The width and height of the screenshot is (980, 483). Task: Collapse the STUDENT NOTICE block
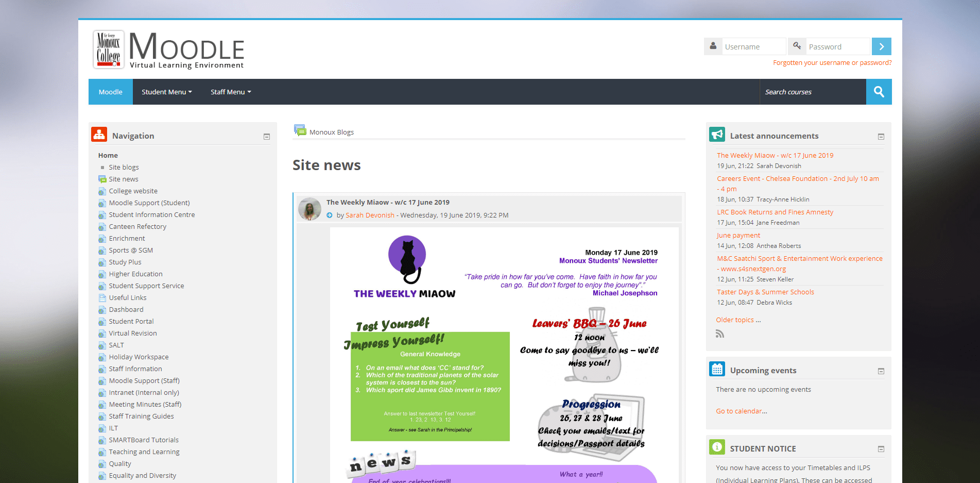pyautogui.click(x=881, y=449)
